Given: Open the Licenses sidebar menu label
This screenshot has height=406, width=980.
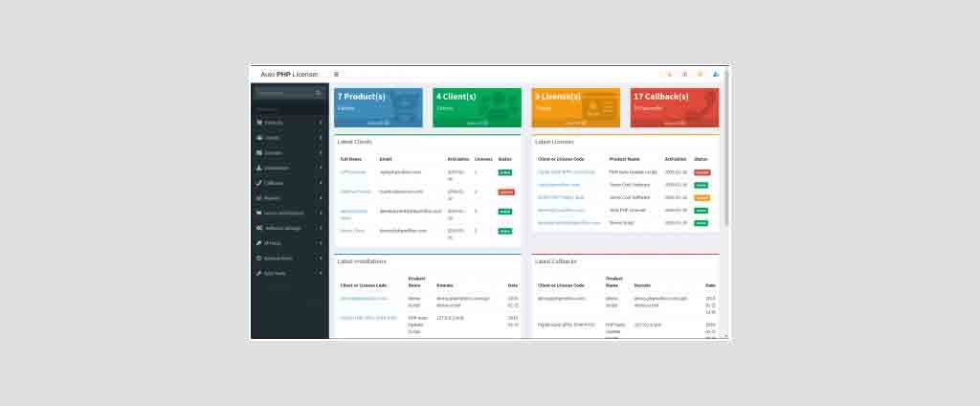Looking at the screenshot, I should pyautogui.click(x=274, y=152).
